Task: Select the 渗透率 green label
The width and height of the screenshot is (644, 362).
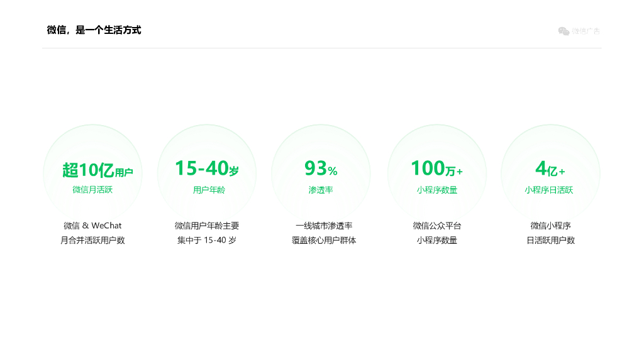Action: click(321, 190)
